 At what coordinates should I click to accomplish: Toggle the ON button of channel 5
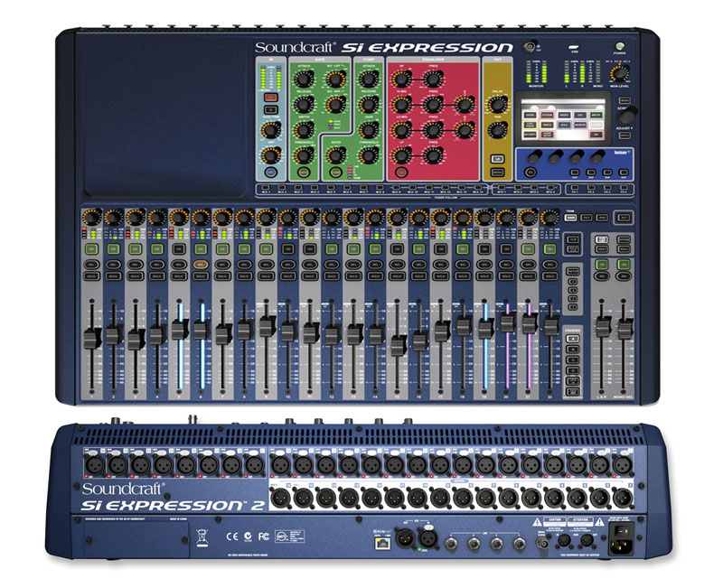(x=178, y=249)
